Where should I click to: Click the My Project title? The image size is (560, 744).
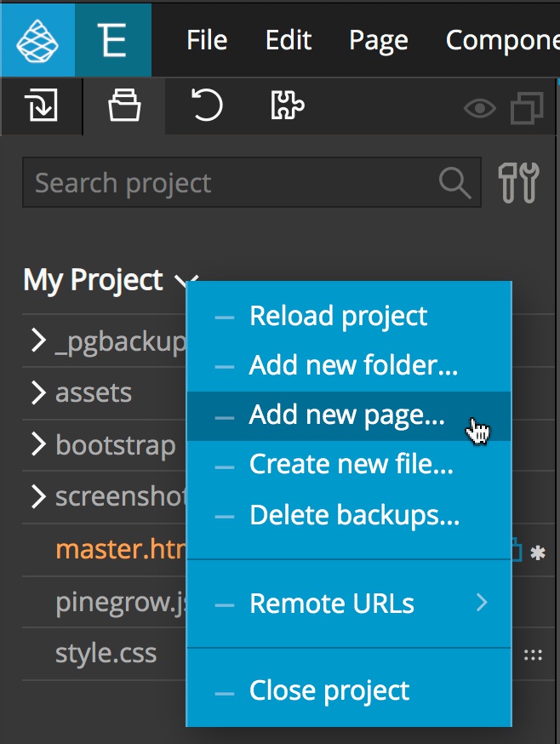[x=93, y=280]
